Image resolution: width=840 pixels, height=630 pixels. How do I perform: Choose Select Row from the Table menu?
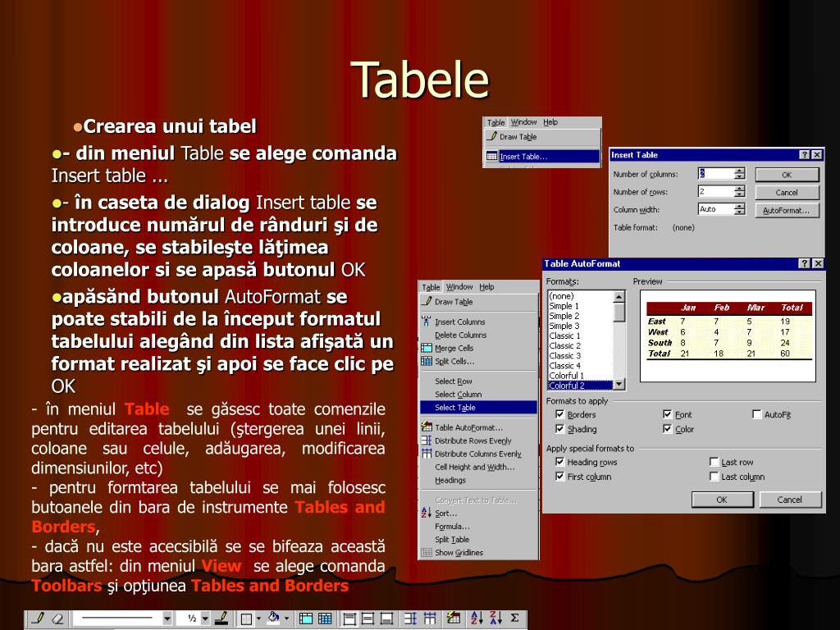478,381
